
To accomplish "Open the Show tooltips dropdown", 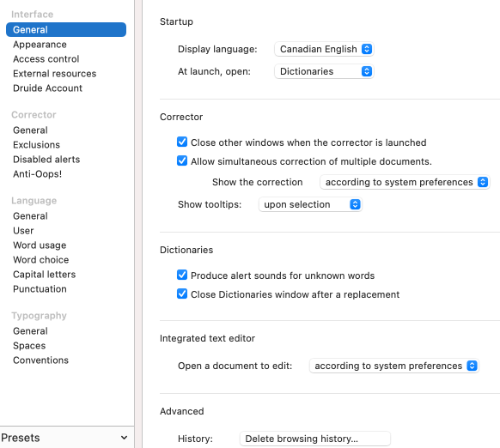I will tap(310, 204).
